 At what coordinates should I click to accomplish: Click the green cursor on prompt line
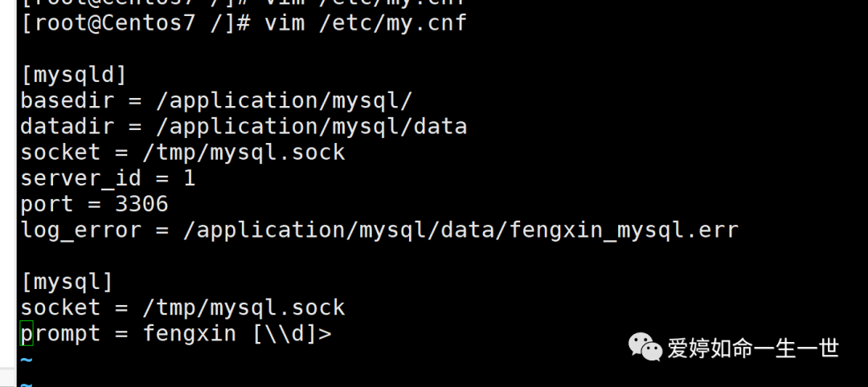27,333
